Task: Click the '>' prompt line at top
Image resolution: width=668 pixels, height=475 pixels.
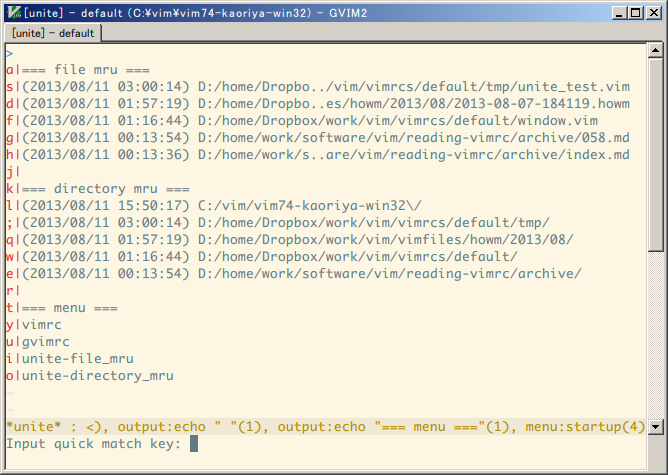Action: [10, 54]
